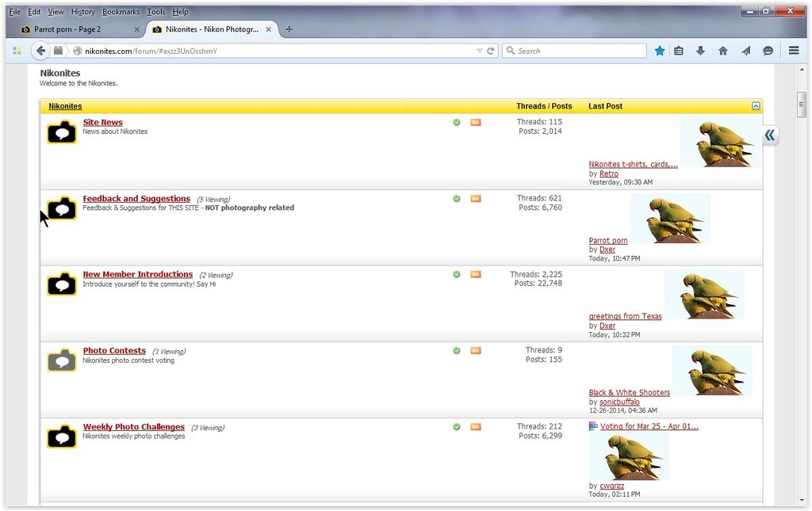Viewport: 812px width, 511px height.
Task: Open the "greetings from Texas" last post link
Action: pyautogui.click(x=625, y=316)
